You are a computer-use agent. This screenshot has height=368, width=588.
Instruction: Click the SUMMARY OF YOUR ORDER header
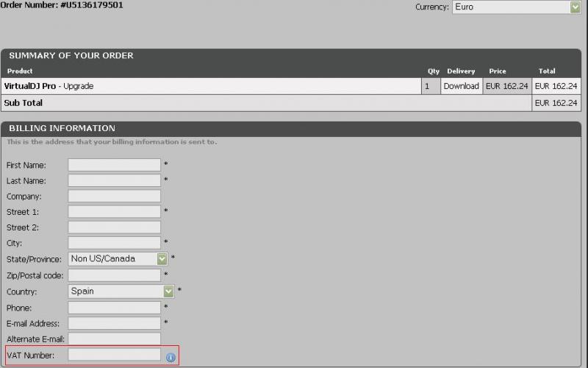coord(71,56)
